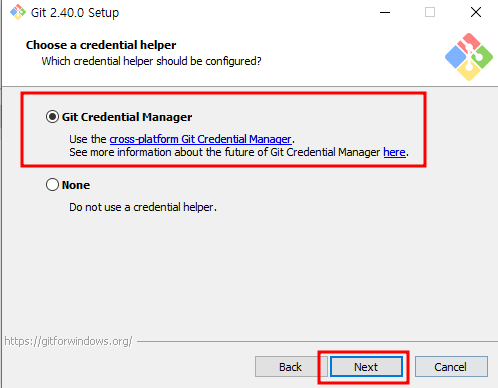Click the 'Choose a credential helper' heading
Screen dimensions: 498x388
point(101,45)
